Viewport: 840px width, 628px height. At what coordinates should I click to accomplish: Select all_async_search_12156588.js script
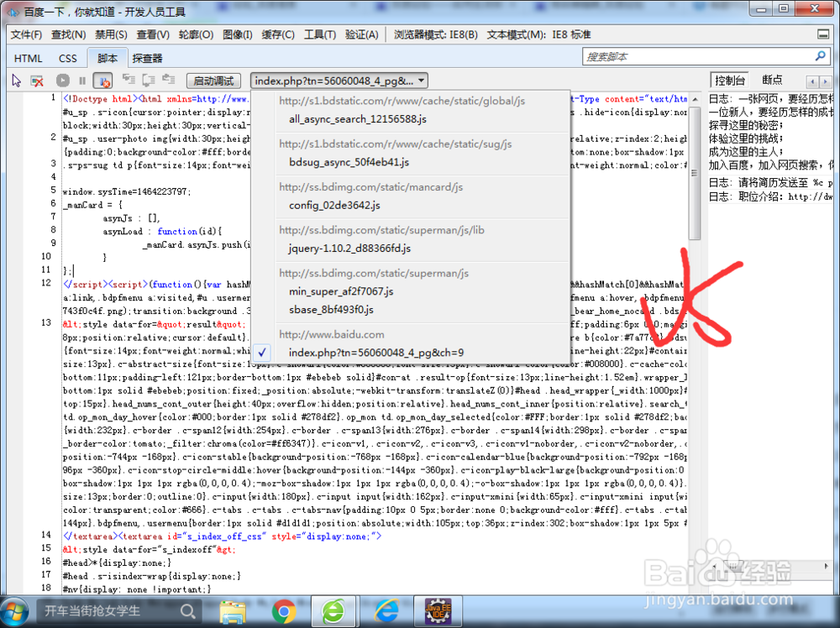357,119
